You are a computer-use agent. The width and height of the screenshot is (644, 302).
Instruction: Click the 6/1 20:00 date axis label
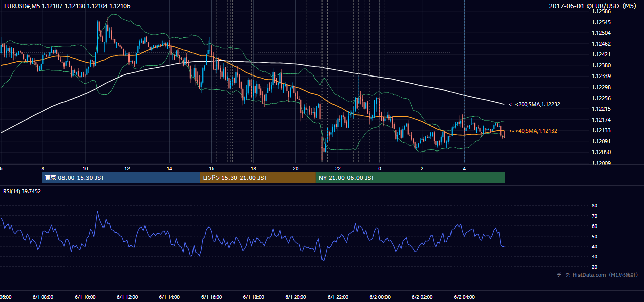[x=296, y=297]
